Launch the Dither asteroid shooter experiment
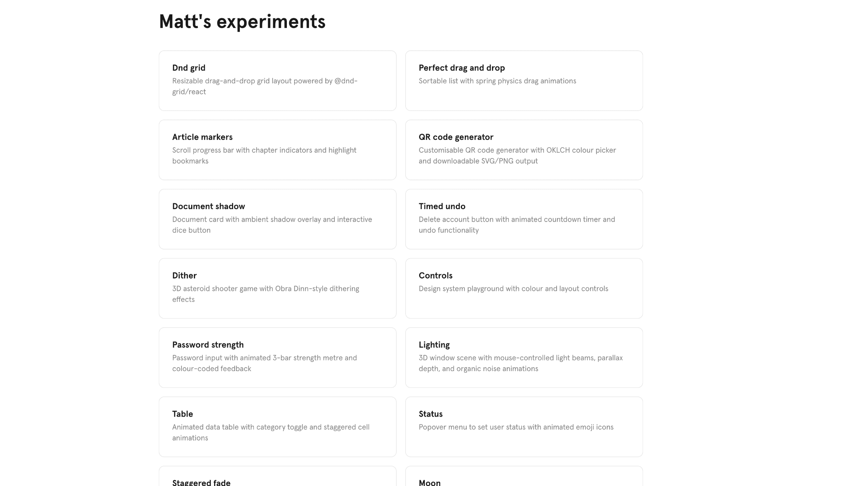The height and width of the screenshot is (486, 868). point(277,288)
